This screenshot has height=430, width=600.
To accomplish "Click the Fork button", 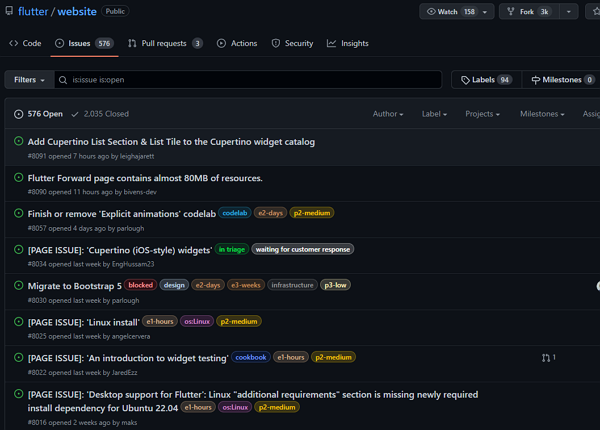I will (x=529, y=11).
